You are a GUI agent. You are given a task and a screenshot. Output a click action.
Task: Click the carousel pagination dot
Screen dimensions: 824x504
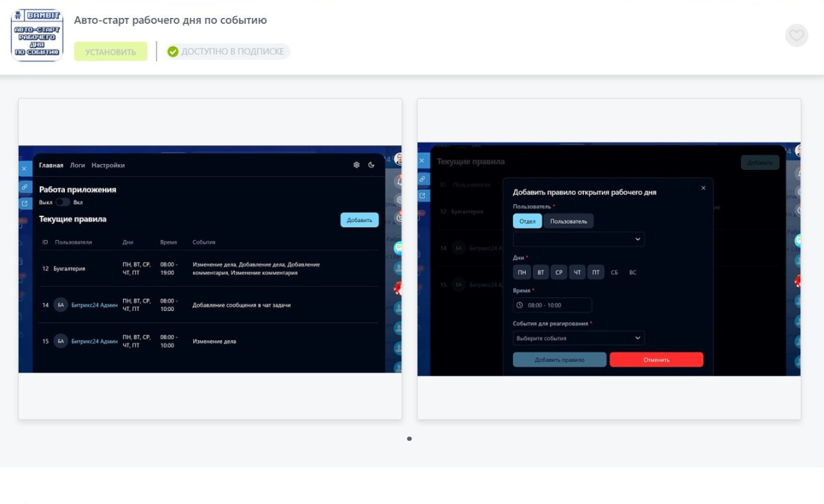[409, 438]
